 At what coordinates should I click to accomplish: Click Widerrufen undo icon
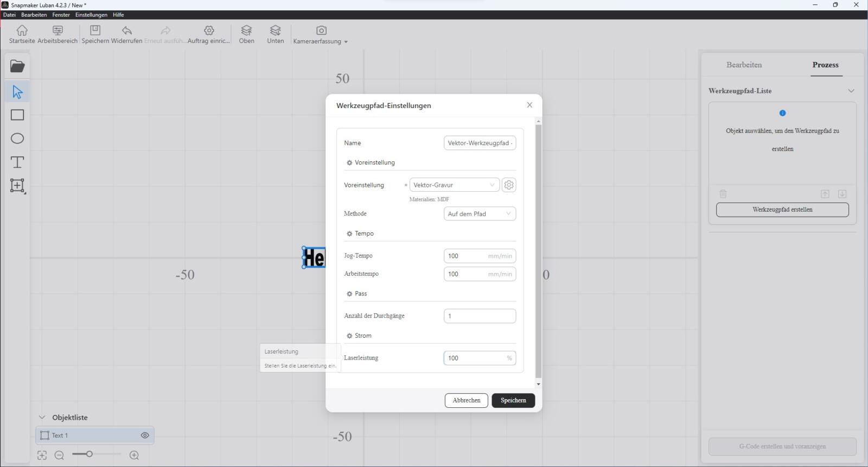[126, 34]
